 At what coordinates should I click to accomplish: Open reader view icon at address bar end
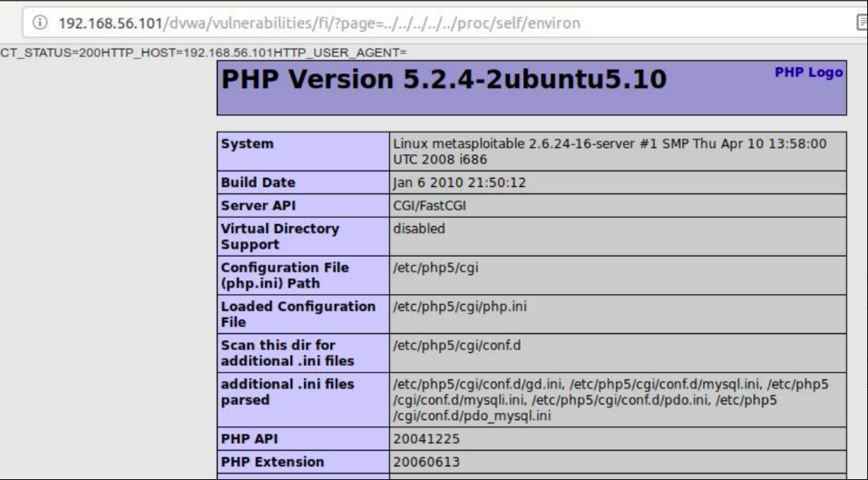[x=862, y=22]
